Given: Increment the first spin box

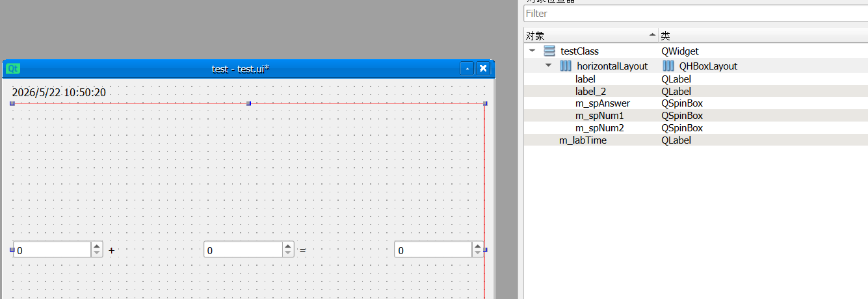Looking at the screenshot, I should pos(97,246).
